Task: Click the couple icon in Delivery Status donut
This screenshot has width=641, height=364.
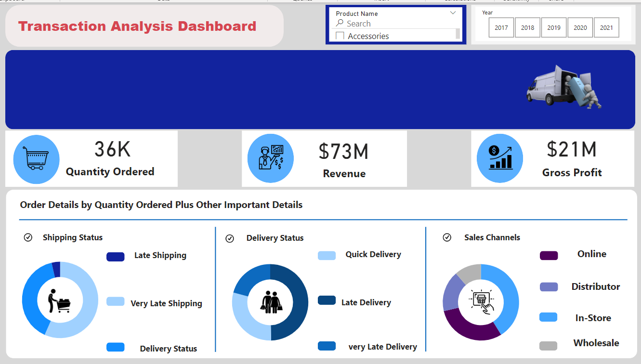Action: click(270, 302)
